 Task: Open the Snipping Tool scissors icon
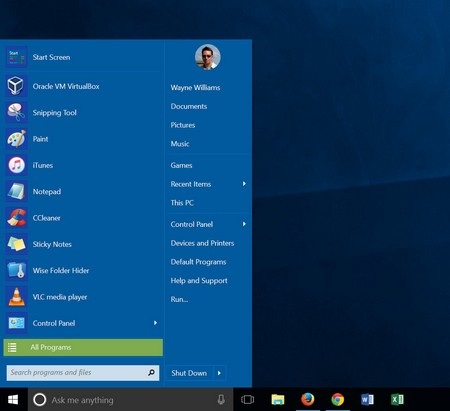click(16, 112)
